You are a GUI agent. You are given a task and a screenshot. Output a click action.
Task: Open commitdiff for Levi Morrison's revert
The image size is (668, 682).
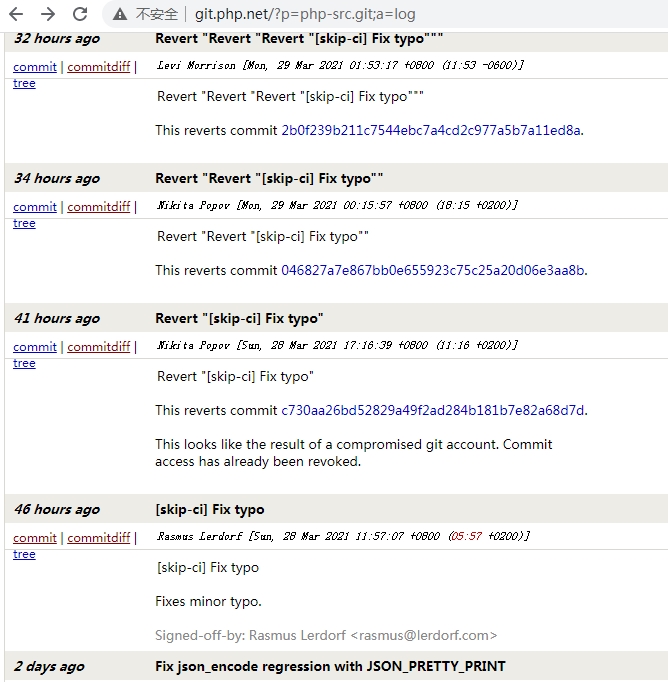pyautogui.click(x=99, y=67)
